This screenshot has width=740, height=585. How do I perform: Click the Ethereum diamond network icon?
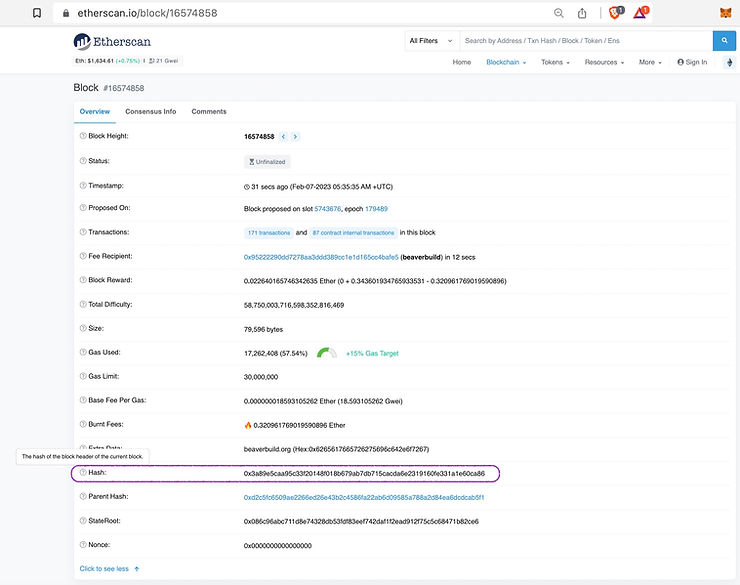pyautogui.click(x=729, y=62)
